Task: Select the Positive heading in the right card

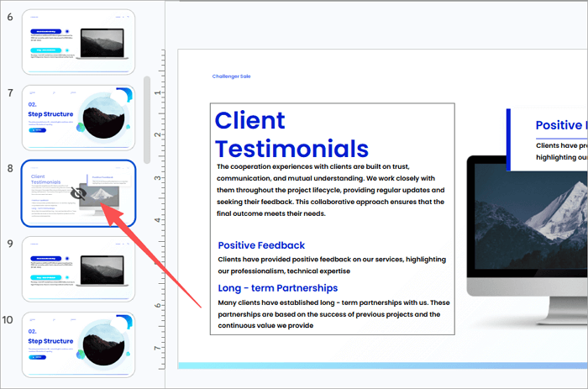Action: (x=560, y=126)
